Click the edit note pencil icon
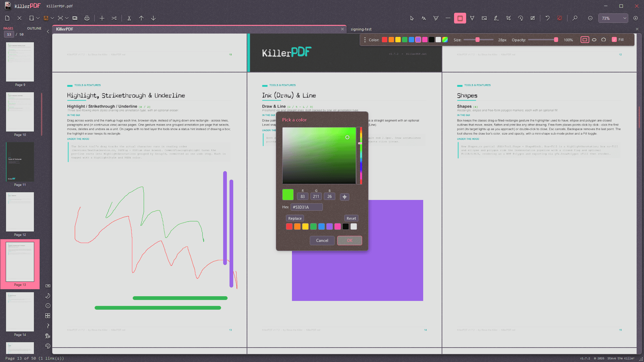The width and height of the screenshot is (644, 362). (x=533, y=18)
